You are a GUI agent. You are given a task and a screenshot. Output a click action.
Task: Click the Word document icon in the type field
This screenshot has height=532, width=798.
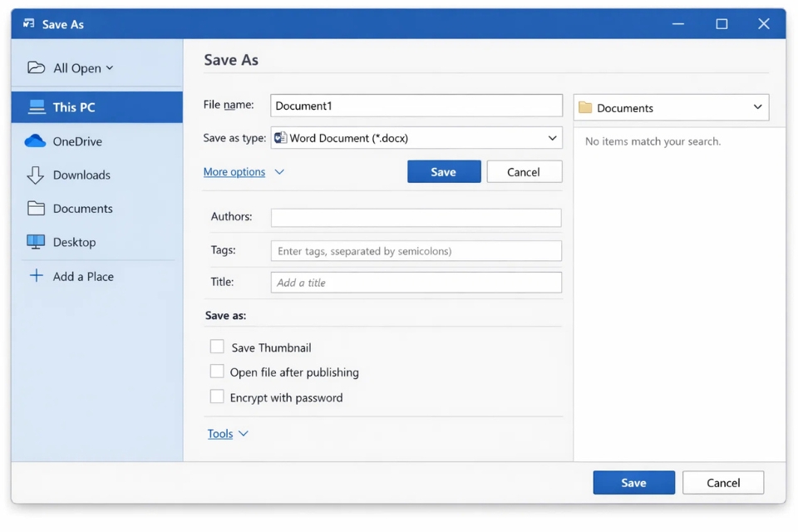[x=280, y=138]
